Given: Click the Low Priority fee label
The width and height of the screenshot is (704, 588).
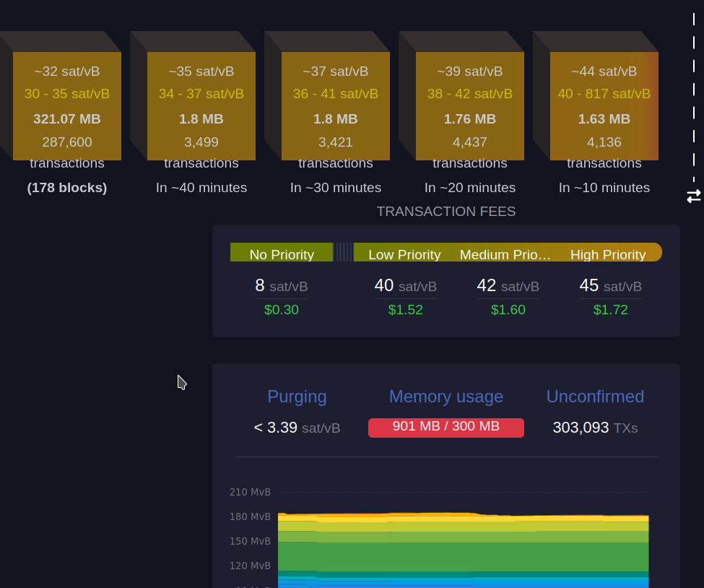Looking at the screenshot, I should 404,254.
